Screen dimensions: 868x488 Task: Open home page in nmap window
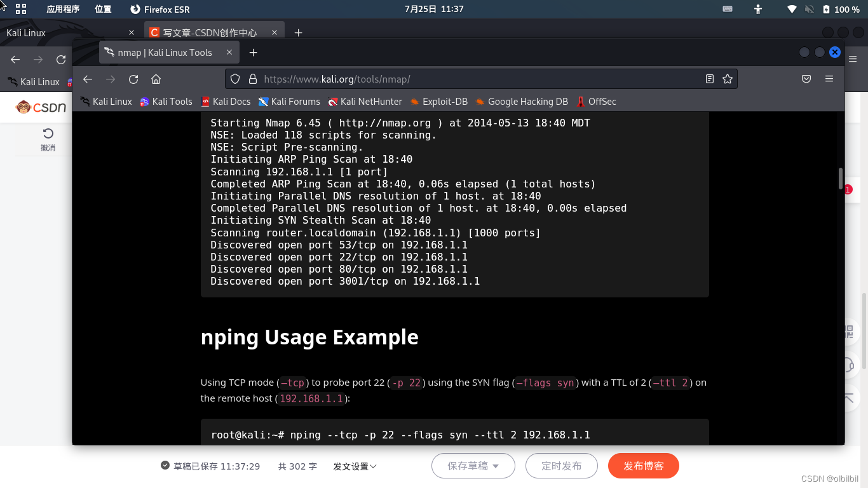pos(156,79)
